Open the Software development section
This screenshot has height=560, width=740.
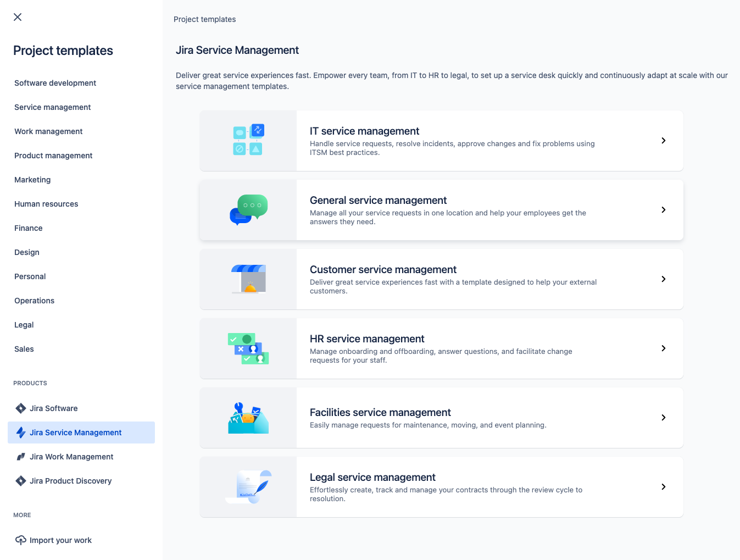point(55,83)
